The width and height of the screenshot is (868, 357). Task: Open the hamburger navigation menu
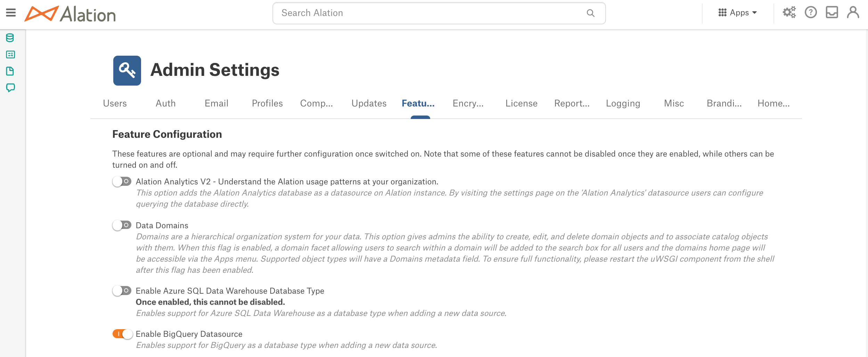pyautogui.click(x=11, y=13)
